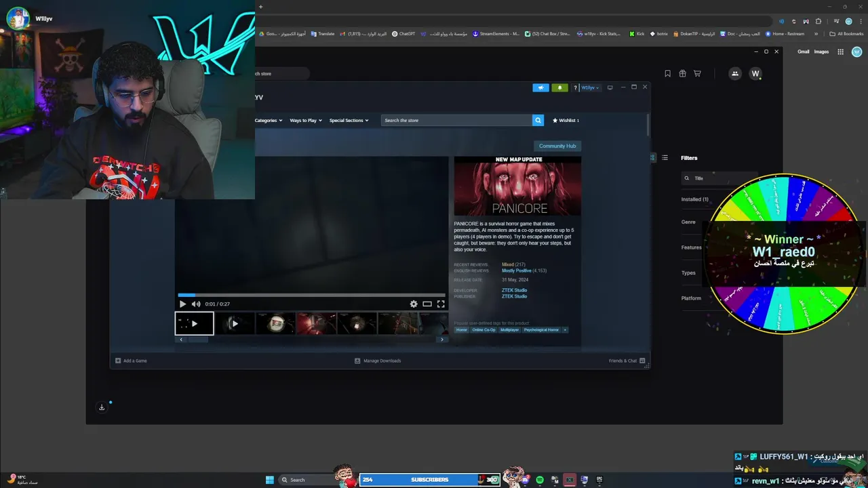Toggle the Installed (1) filter
The height and width of the screenshot is (488, 868).
694,199
